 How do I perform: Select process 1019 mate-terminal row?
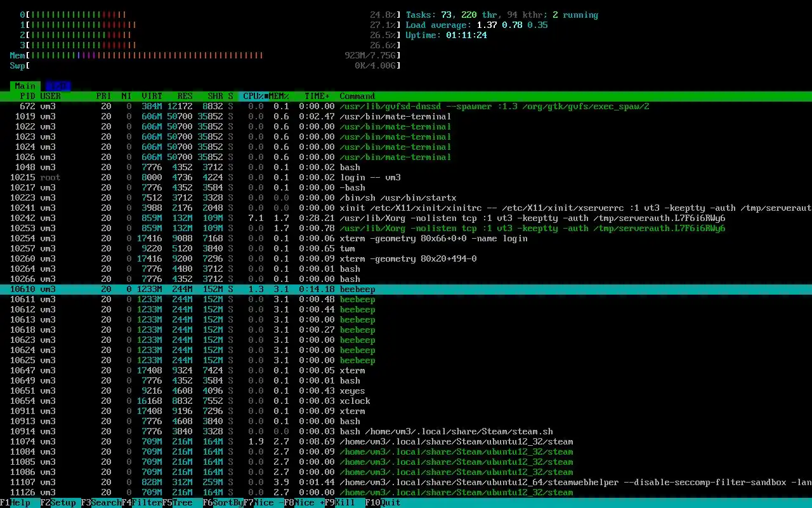406,116
